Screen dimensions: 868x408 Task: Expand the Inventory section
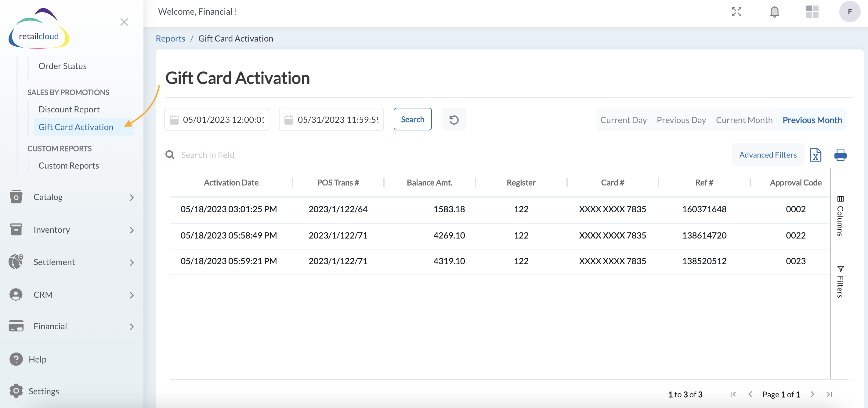click(x=52, y=229)
